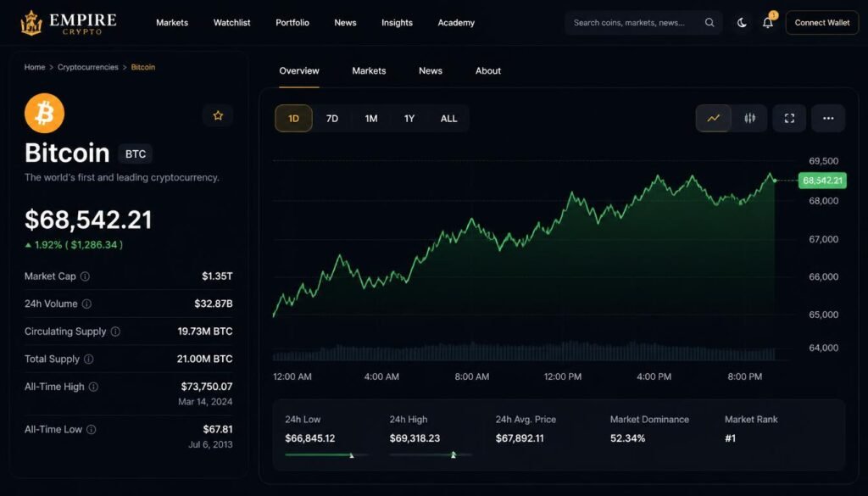Click the $73,750.07 all-time high value

point(207,387)
